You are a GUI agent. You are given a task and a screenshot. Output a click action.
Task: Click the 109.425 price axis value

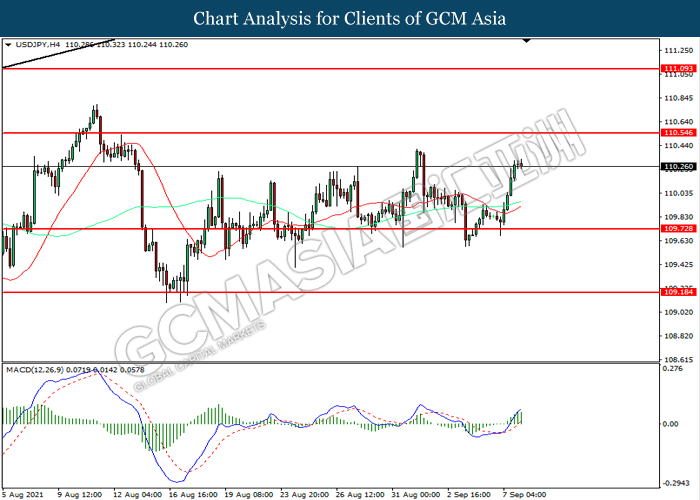pyautogui.click(x=679, y=265)
